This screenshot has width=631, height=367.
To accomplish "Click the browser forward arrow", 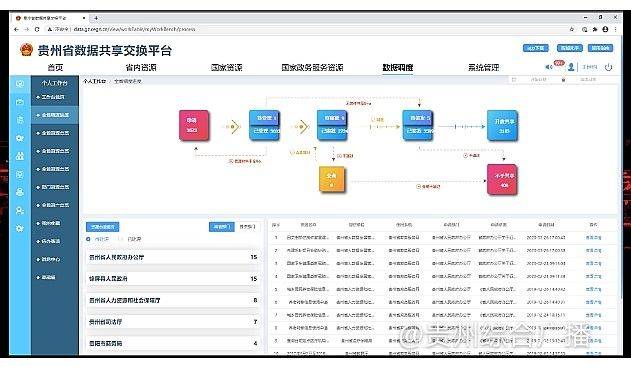I will 27,29.
